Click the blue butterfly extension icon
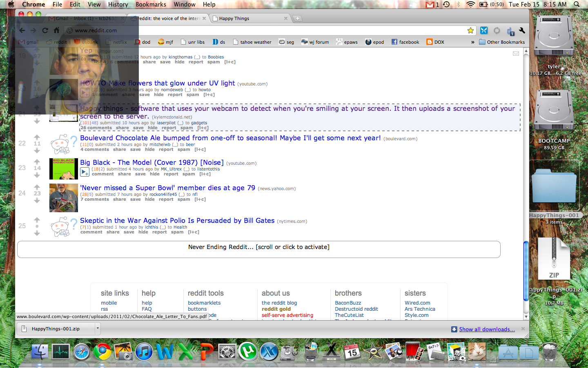588x368 pixels. [484, 31]
